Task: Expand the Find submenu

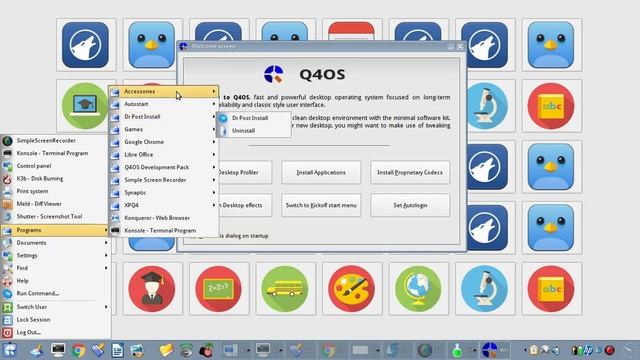Action: click(55, 268)
